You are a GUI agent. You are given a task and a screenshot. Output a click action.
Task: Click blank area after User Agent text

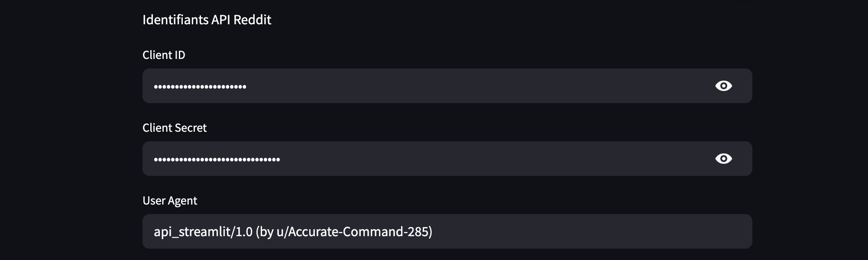589,231
